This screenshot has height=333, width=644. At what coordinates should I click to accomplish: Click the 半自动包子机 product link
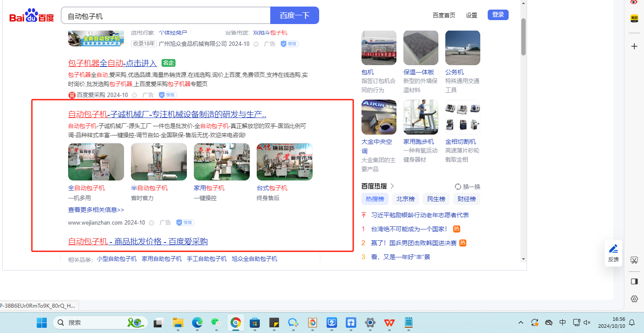pyautogui.click(x=149, y=188)
